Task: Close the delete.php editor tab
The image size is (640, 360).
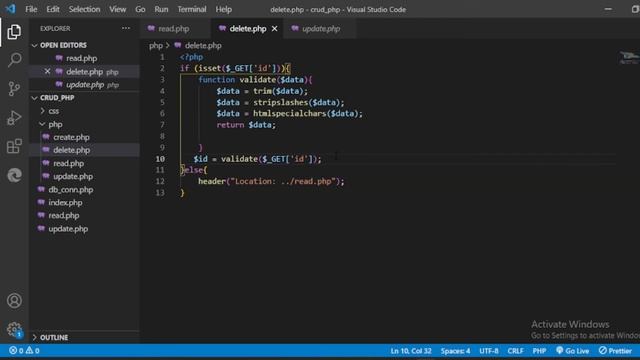Action: pyautogui.click(x=275, y=29)
